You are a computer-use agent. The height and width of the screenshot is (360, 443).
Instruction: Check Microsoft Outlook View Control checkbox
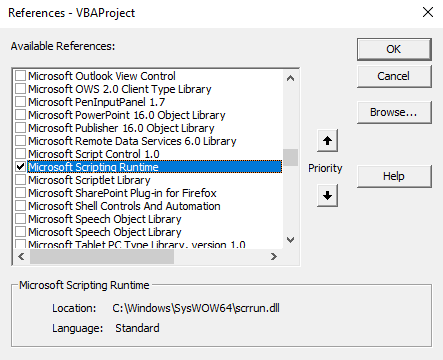(x=21, y=76)
